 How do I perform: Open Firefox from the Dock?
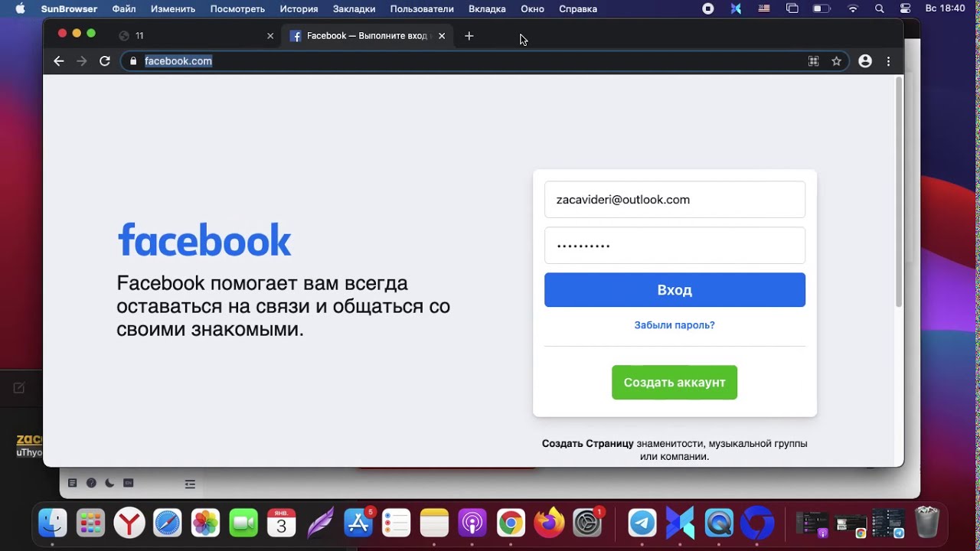click(549, 523)
